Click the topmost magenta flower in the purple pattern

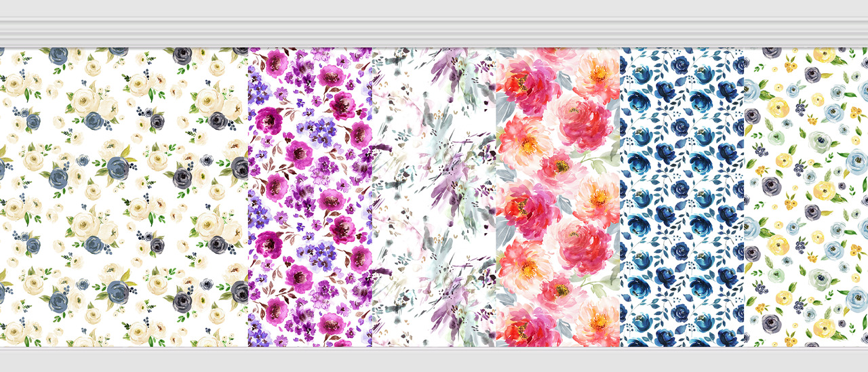[x=277, y=63]
